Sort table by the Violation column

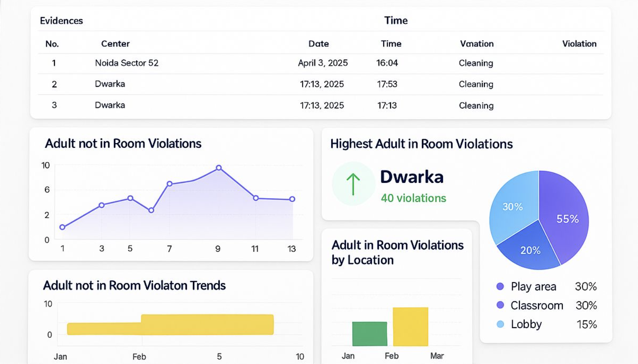[579, 44]
